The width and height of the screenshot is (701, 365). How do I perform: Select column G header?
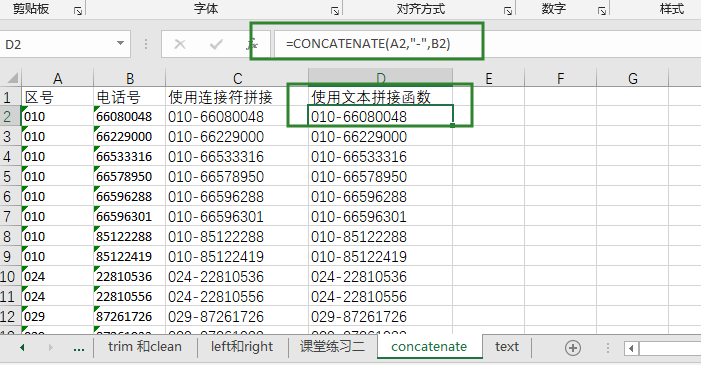coord(633,78)
